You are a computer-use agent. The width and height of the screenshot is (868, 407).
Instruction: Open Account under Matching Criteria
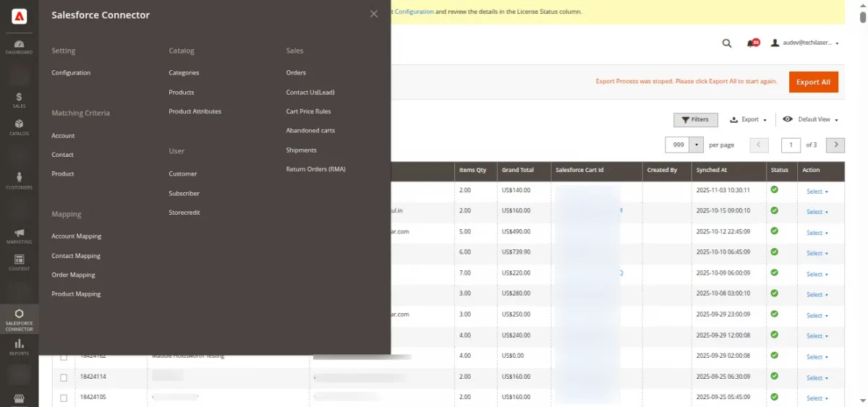tap(63, 136)
